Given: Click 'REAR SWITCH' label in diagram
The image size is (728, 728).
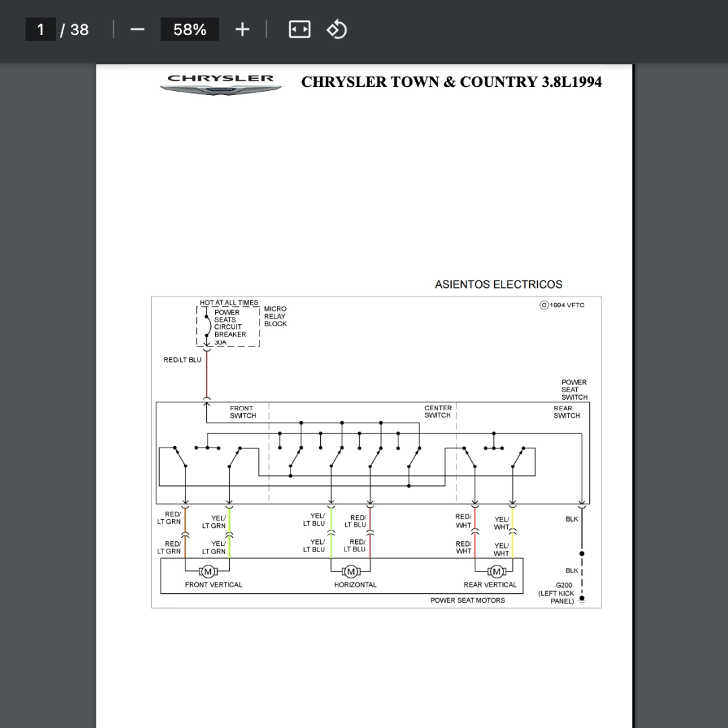Looking at the screenshot, I should (566, 412).
